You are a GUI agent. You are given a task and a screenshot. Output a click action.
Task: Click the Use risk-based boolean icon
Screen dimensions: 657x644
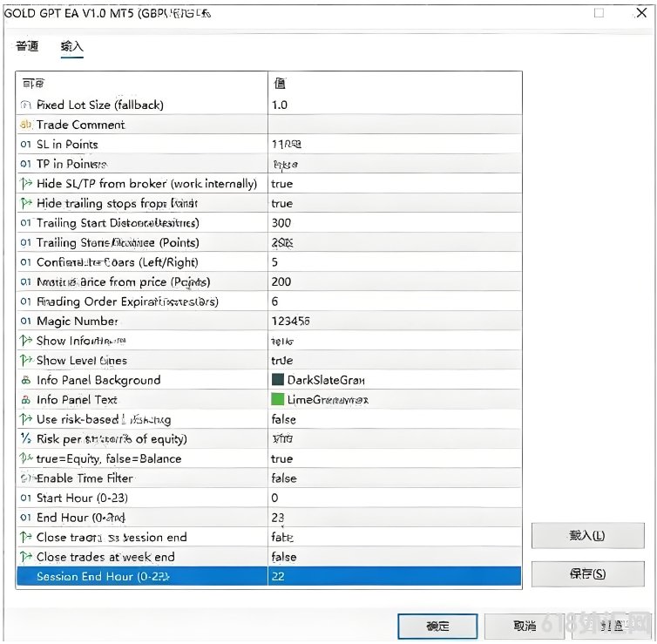click(25, 419)
